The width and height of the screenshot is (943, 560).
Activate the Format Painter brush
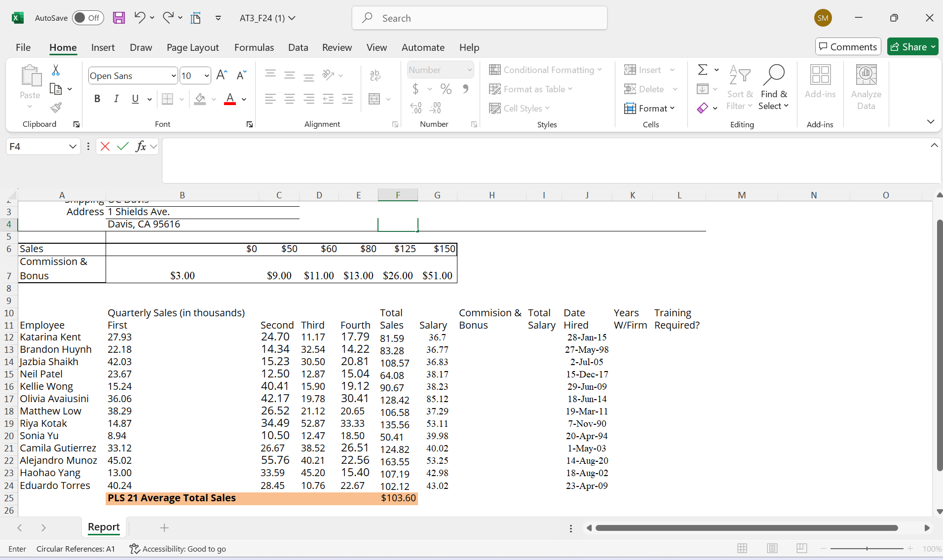56,108
